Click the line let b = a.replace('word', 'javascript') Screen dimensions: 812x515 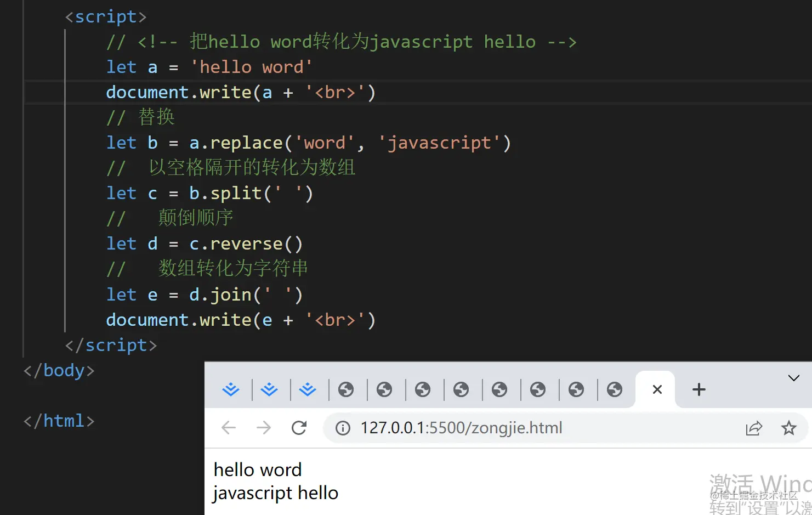tap(309, 143)
